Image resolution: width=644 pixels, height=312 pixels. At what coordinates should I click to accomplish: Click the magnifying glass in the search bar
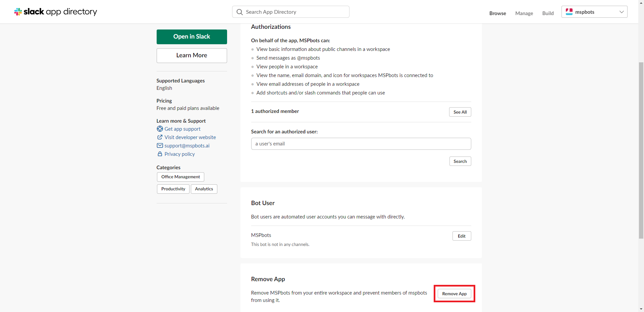pyautogui.click(x=239, y=11)
